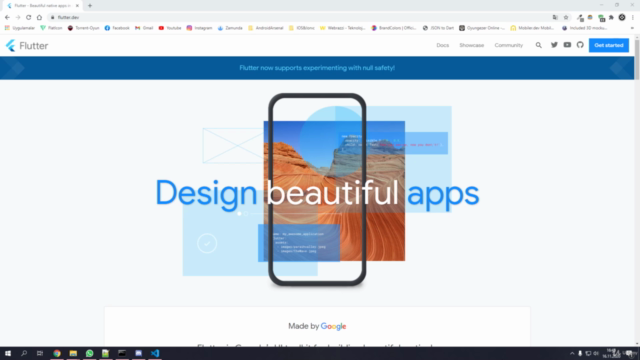Click the browser home icon
The image size is (640, 360).
point(39,18)
